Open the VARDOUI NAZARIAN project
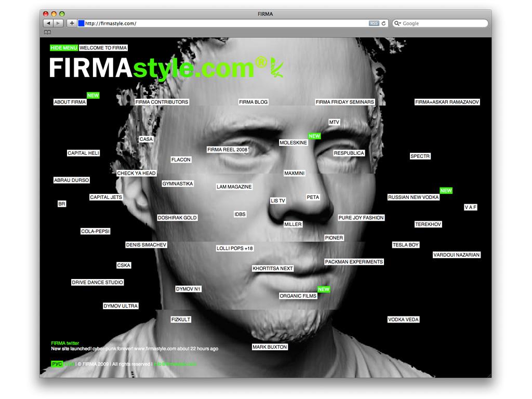Viewport: 532px width, 399px height. (x=457, y=255)
